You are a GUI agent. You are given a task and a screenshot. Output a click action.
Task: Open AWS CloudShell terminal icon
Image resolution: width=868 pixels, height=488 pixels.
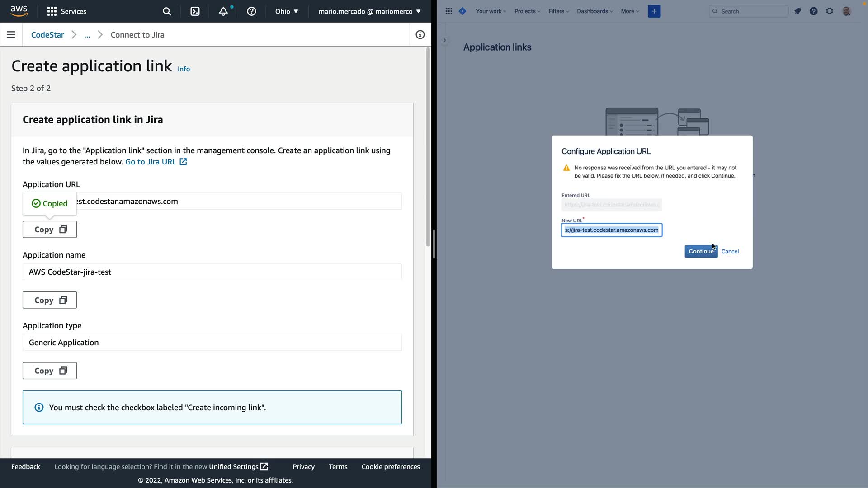(195, 11)
